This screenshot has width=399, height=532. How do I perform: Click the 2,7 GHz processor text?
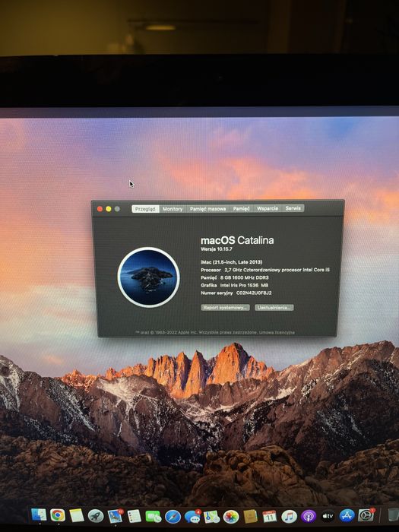(277, 270)
